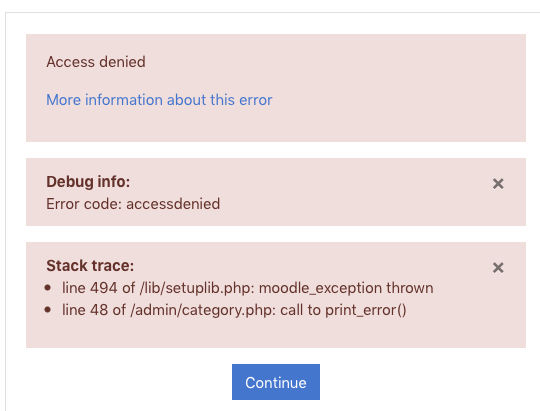Click the Debug info heading

(88, 182)
